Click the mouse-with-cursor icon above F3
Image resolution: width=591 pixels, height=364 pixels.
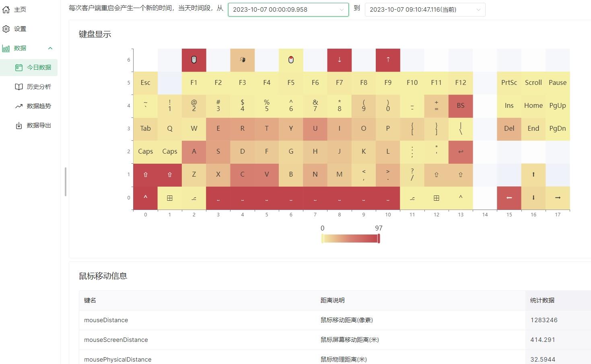[x=242, y=60]
